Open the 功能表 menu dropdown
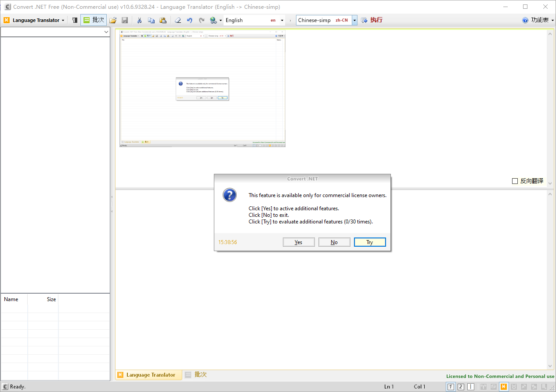This screenshot has height=392, width=556. click(x=539, y=20)
